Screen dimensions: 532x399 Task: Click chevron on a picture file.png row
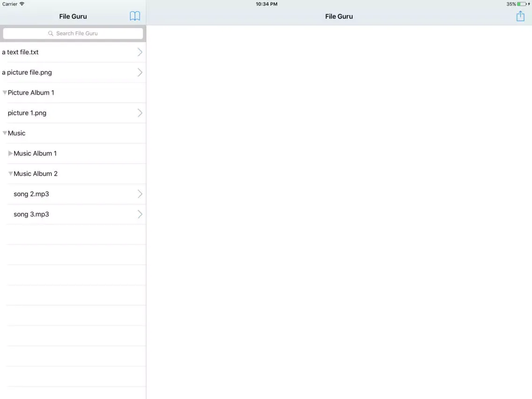point(140,72)
